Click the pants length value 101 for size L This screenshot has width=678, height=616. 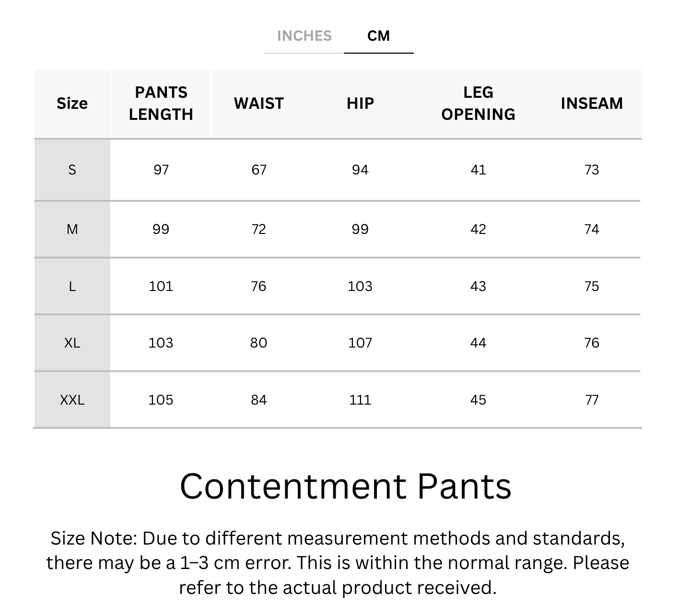coord(161,286)
